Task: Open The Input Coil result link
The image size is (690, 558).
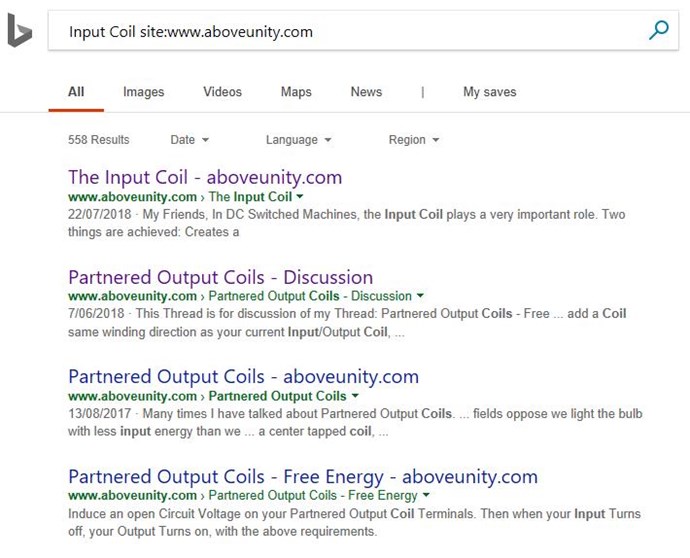Action: coord(205,177)
